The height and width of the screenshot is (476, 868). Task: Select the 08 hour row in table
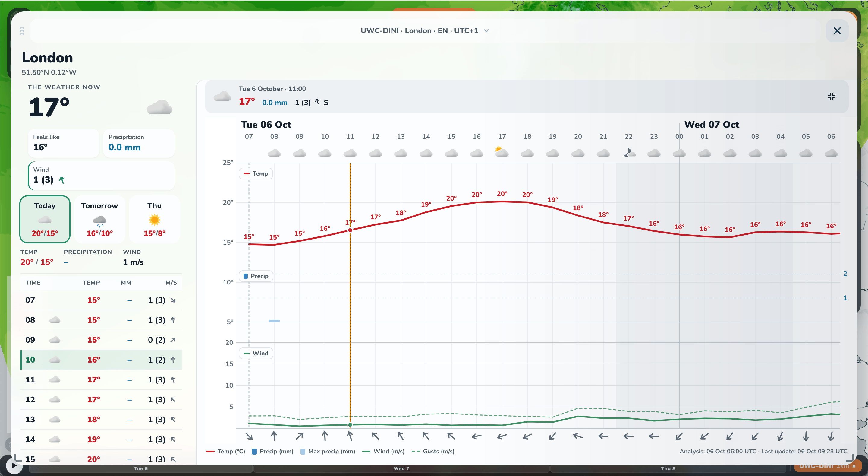[101, 320]
